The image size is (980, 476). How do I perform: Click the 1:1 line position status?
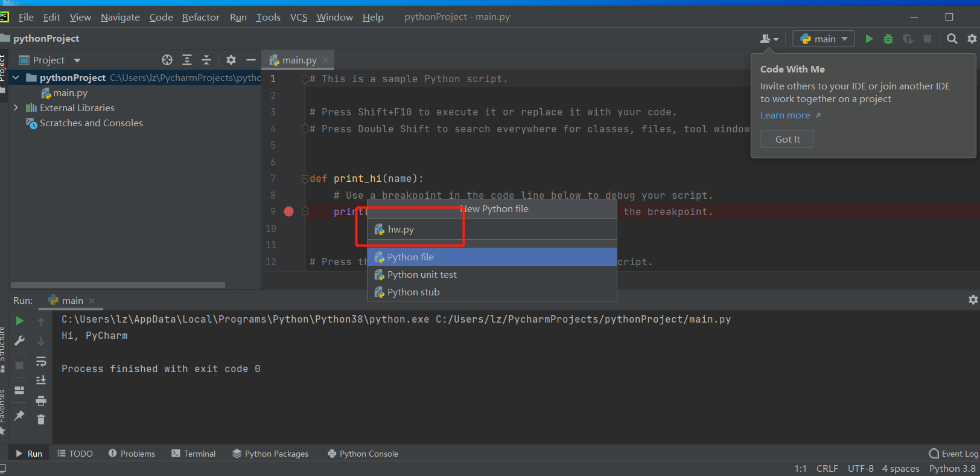tap(800, 469)
